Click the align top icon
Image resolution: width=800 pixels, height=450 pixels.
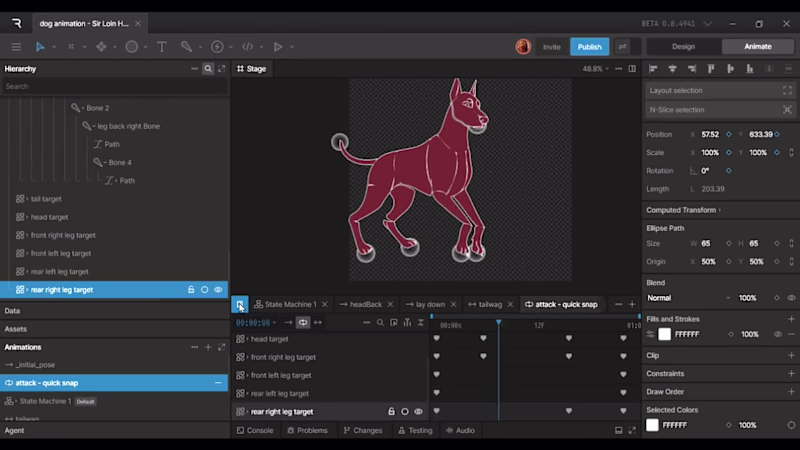pos(711,68)
